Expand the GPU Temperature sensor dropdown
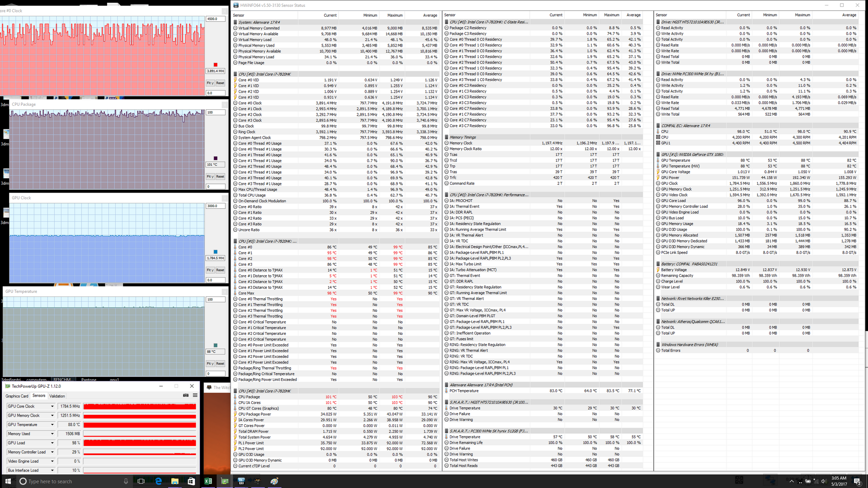 coord(52,425)
